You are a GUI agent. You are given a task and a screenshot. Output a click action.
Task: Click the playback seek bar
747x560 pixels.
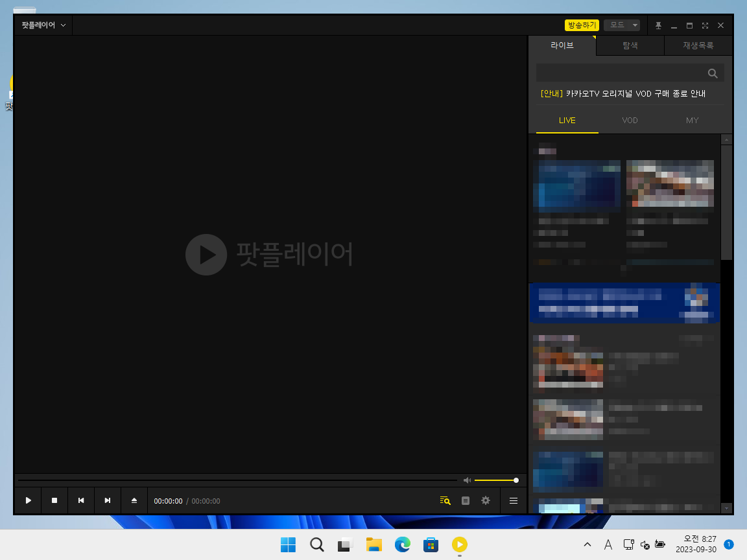point(237,480)
